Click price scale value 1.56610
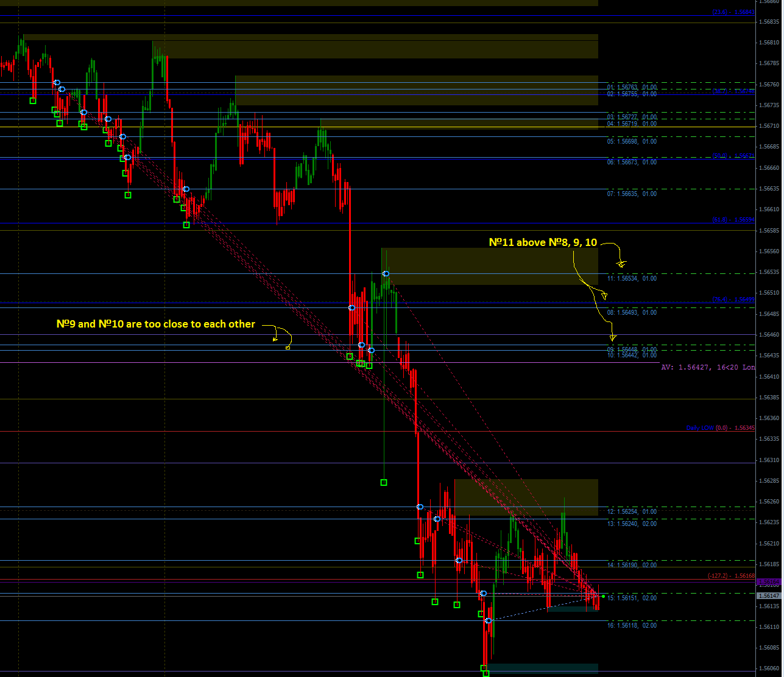This screenshot has width=784, height=677. coord(770,209)
